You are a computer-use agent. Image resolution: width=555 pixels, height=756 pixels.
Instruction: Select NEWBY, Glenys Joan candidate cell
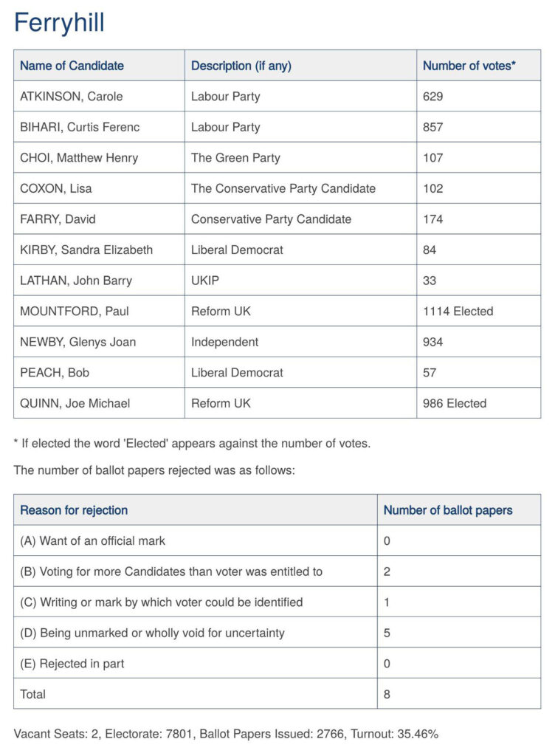coord(99,342)
